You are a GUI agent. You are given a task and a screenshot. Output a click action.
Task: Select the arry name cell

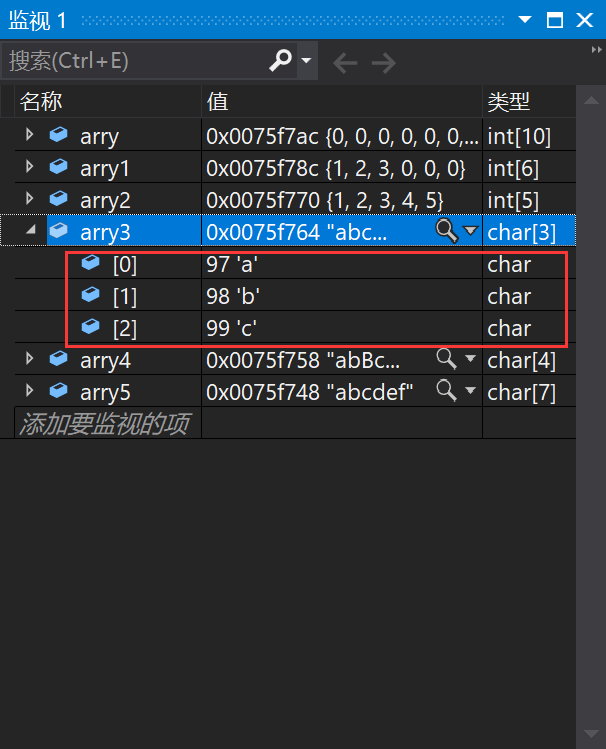[99, 137]
